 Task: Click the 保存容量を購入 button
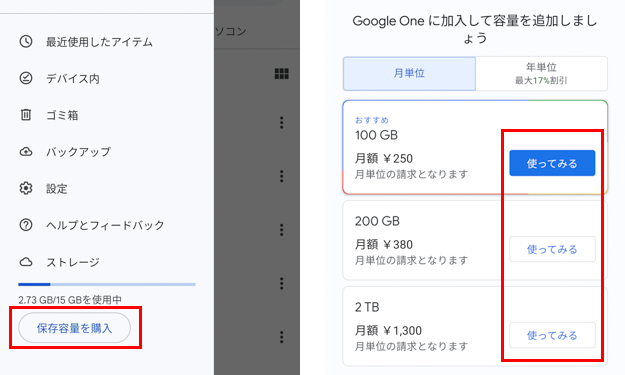point(75,328)
